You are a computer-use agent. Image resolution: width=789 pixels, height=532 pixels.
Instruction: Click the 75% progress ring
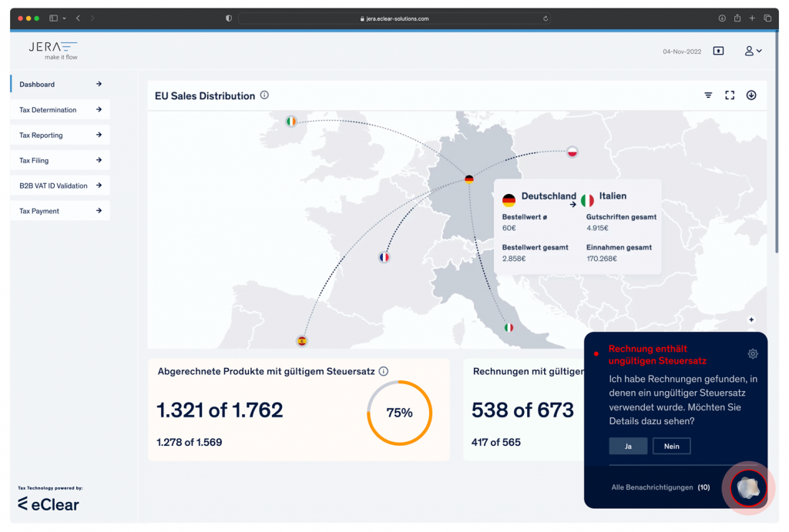click(398, 413)
